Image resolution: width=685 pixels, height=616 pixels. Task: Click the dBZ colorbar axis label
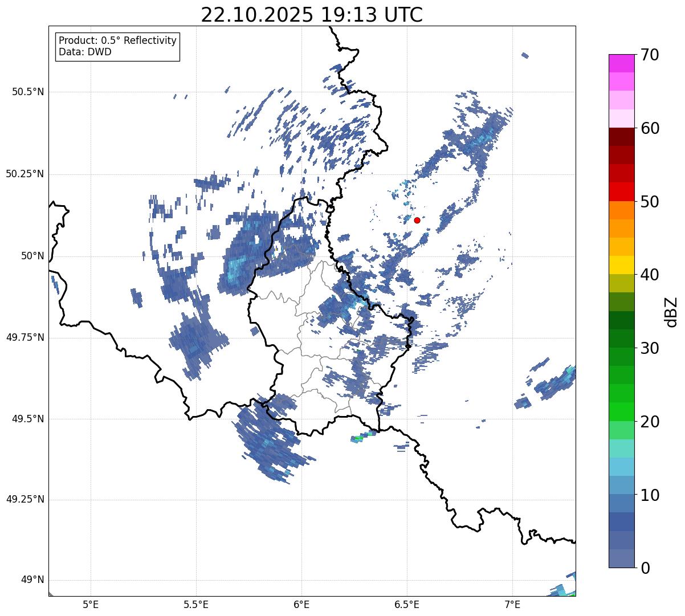coord(671,311)
